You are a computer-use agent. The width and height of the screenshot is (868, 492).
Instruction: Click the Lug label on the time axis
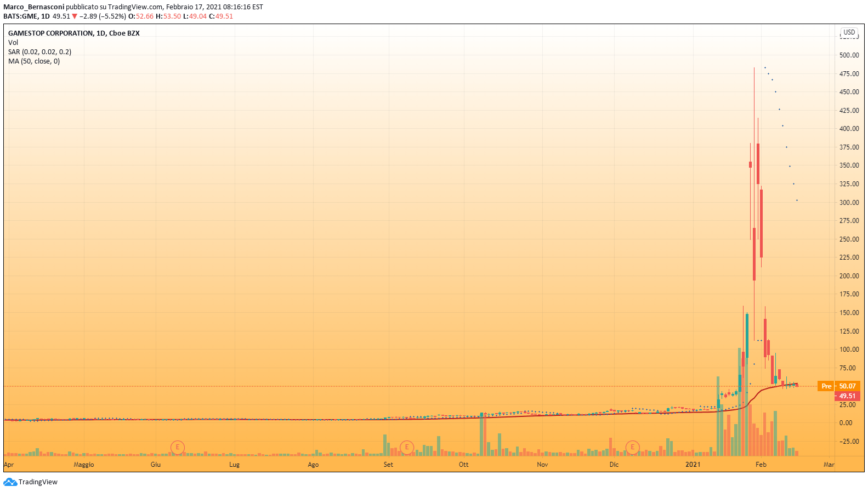[x=234, y=465]
